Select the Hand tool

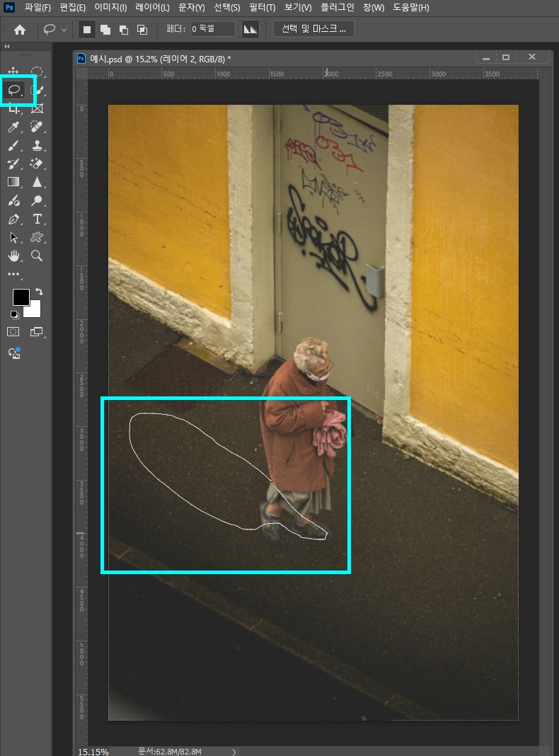[x=14, y=256]
